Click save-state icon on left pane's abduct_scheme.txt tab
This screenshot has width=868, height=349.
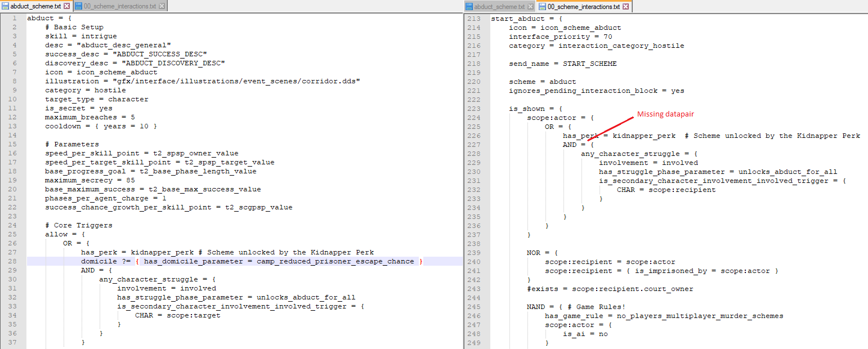[x=6, y=6]
